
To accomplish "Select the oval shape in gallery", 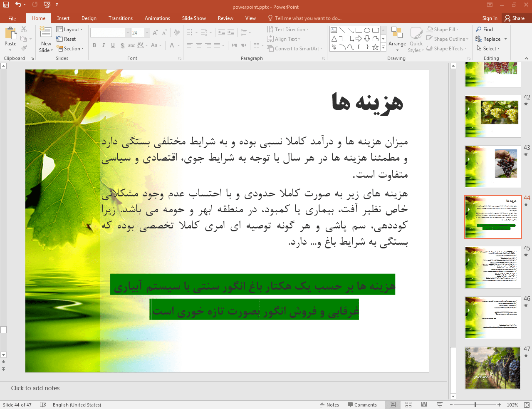I will click(367, 30).
